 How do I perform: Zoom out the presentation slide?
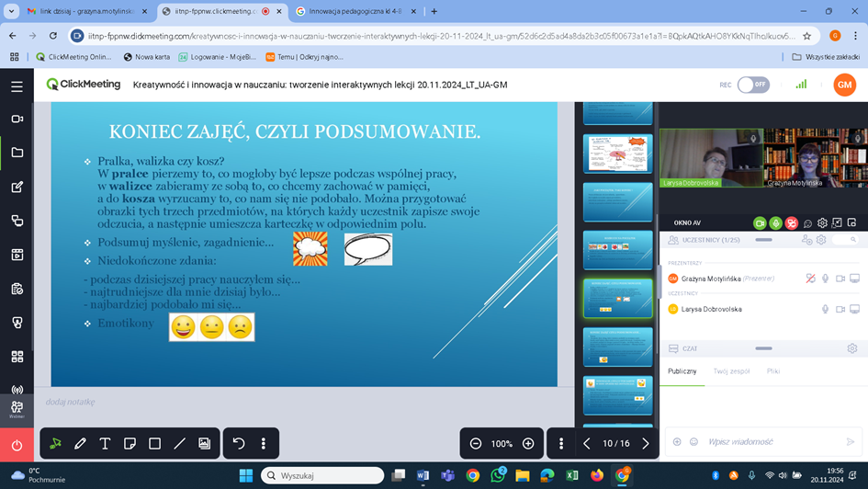tap(476, 444)
